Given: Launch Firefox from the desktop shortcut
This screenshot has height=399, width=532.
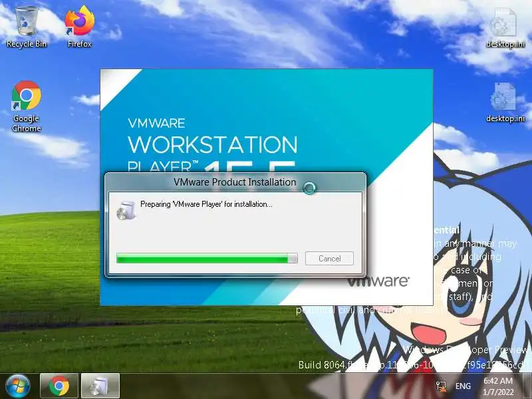Looking at the screenshot, I should tap(80, 27).
